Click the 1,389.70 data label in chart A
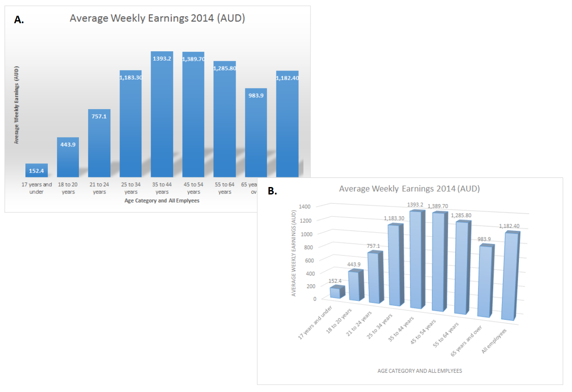This screenshot has height=392, width=572. [x=194, y=59]
